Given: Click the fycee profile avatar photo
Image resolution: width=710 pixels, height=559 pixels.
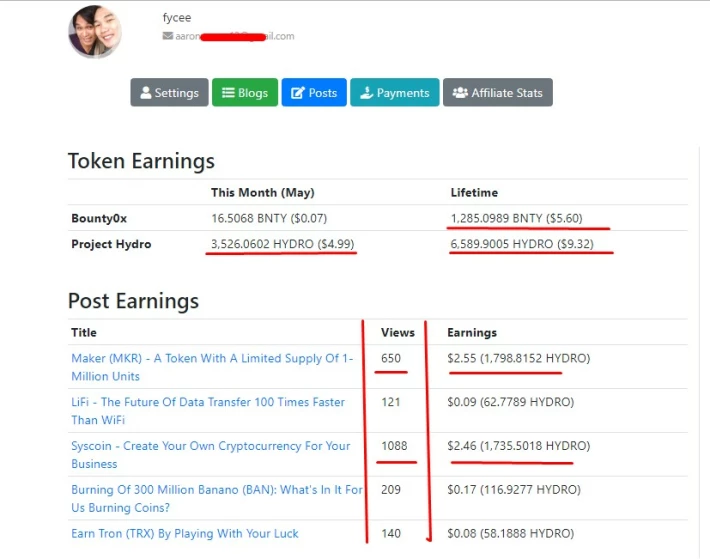Looking at the screenshot, I should point(95,31).
